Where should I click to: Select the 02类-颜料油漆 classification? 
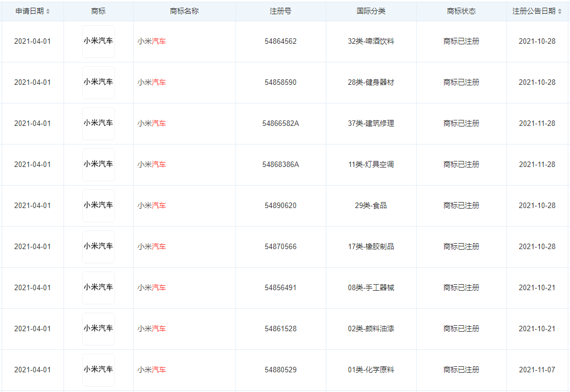371,329
